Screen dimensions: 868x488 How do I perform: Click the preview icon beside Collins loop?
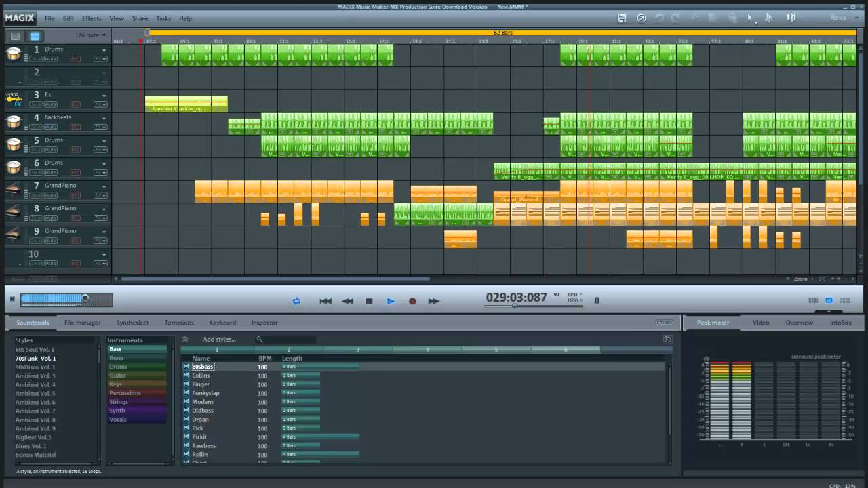point(186,375)
